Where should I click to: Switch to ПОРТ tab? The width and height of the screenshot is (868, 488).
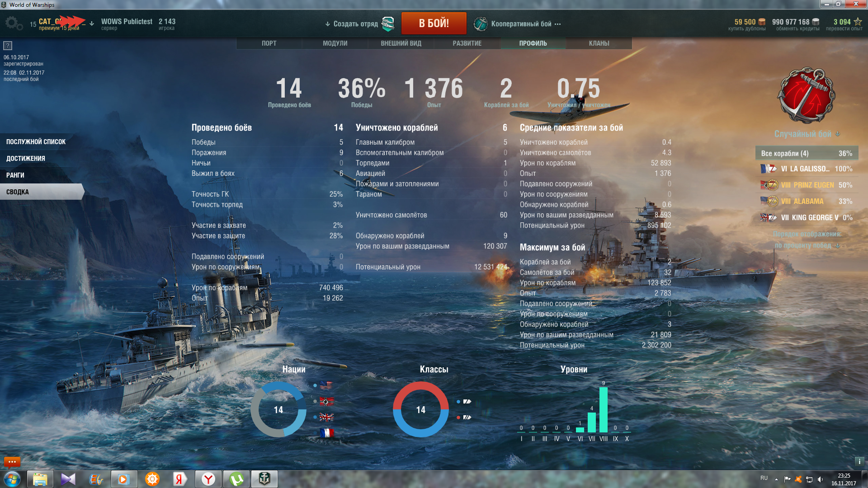click(x=269, y=43)
